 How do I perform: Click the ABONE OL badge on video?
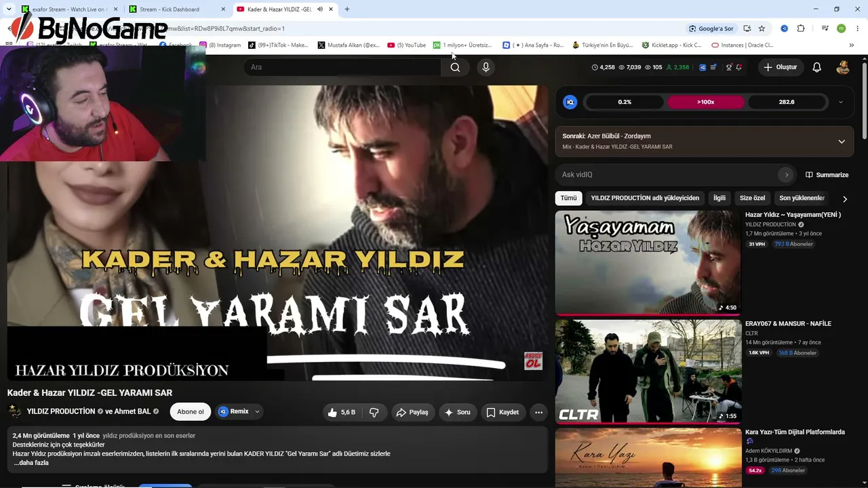click(x=534, y=361)
